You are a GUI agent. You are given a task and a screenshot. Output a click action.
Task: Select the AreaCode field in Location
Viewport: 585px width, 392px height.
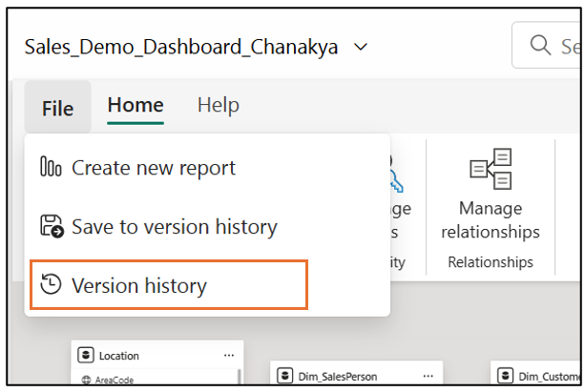click(115, 380)
